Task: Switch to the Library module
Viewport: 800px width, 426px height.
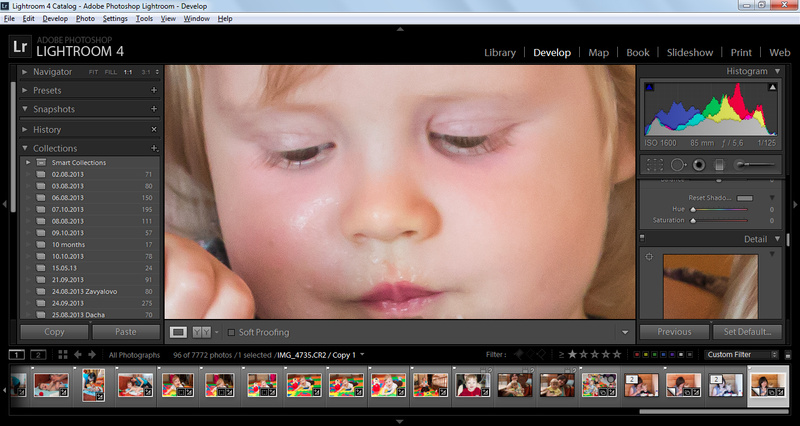Action: (x=499, y=52)
